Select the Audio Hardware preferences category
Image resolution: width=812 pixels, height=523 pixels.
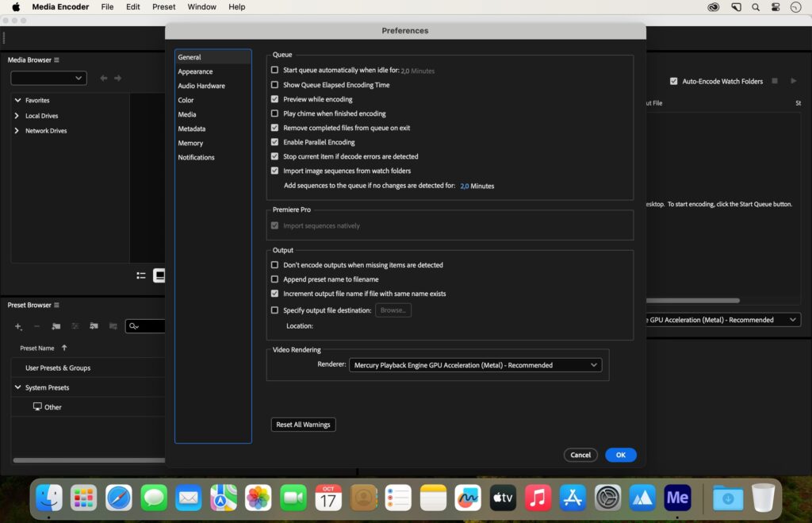[x=201, y=86]
